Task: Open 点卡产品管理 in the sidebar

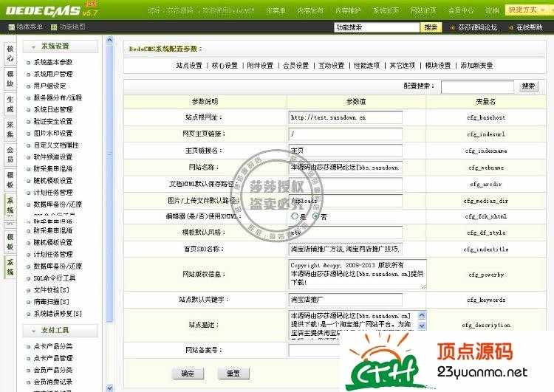Action: [52, 358]
